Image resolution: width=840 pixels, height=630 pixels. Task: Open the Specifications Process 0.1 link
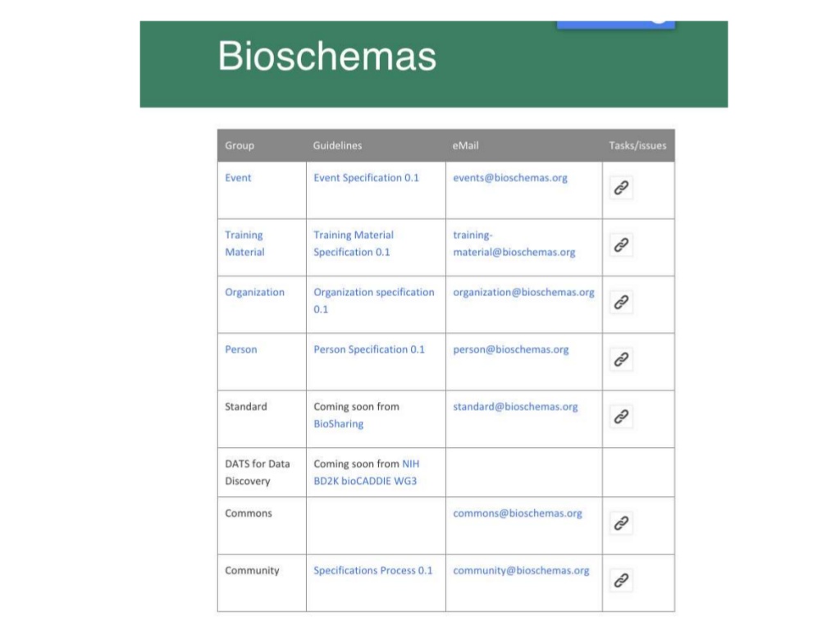[373, 571]
